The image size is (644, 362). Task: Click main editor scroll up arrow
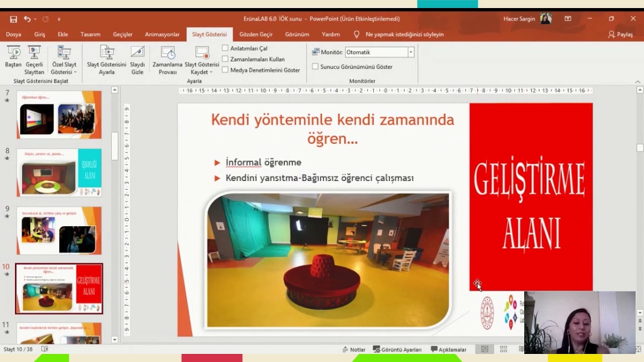[640, 90]
